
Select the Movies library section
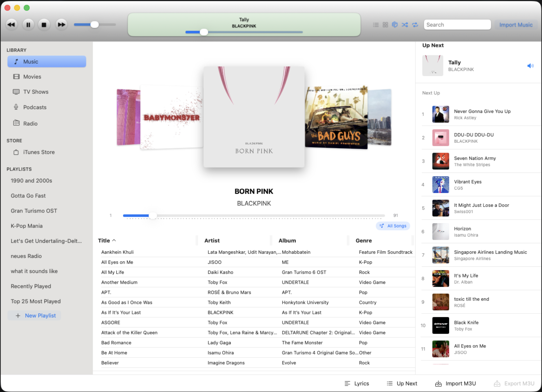[x=32, y=76]
